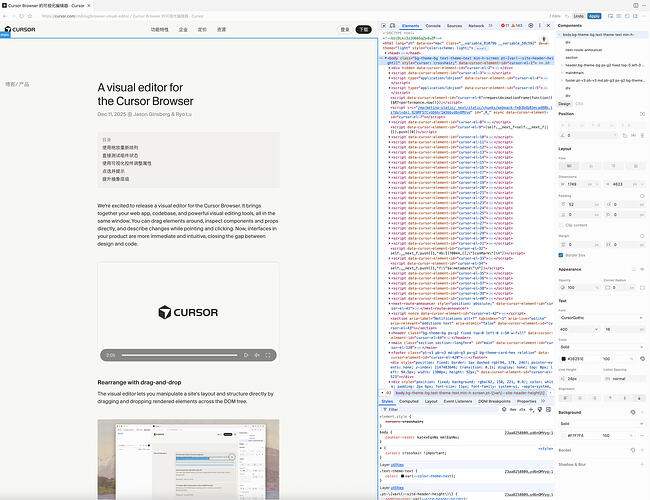650x500 pixels.
Task: Click the browser reload icon
Action: tap(22, 16)
